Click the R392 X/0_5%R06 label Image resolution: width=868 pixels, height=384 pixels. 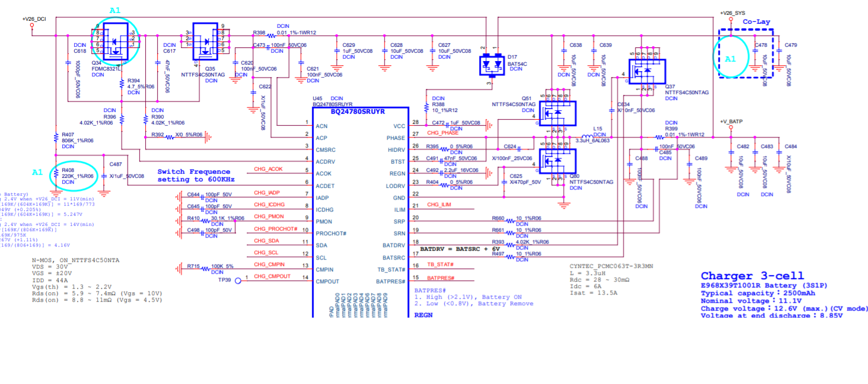pos(177,135)
